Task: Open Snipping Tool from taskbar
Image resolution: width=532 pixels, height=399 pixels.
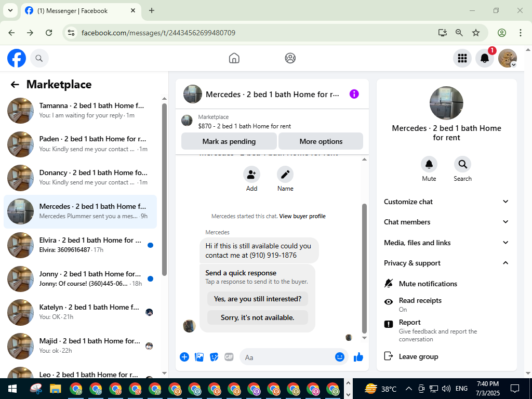Action: (x=36, y=389)
